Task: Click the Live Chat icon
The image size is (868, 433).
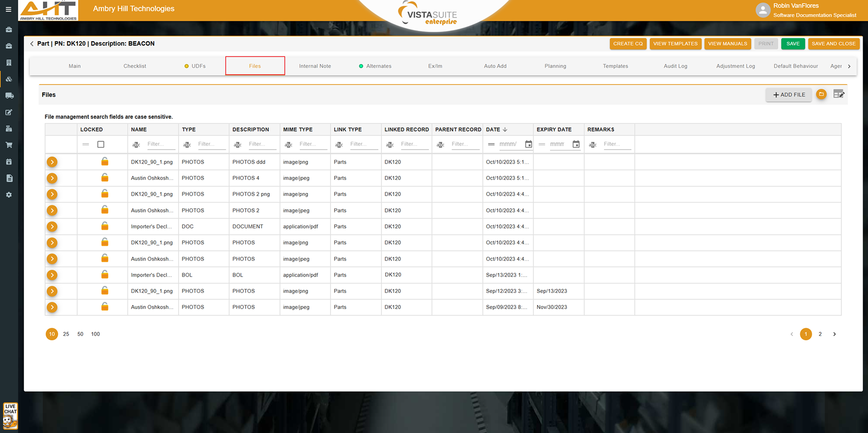Action: point(10,415)
